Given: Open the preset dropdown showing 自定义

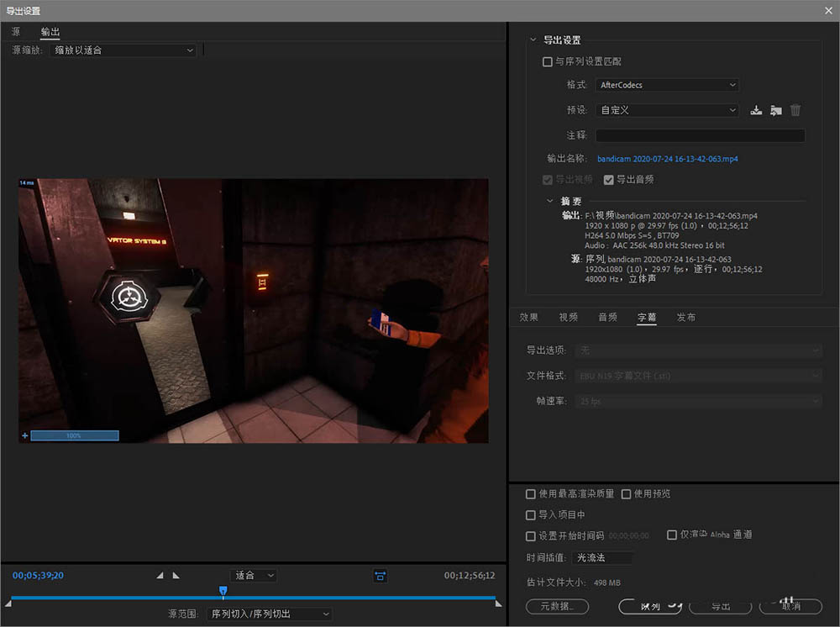Looking at the screenshot, I should click(x=668, y=110).
